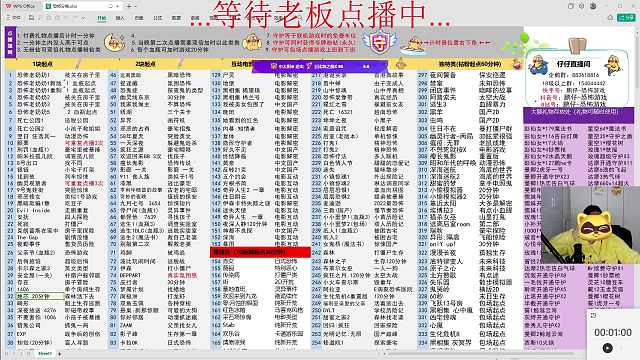Switch to the 数据 ribbon tab

tap(176, 18)
